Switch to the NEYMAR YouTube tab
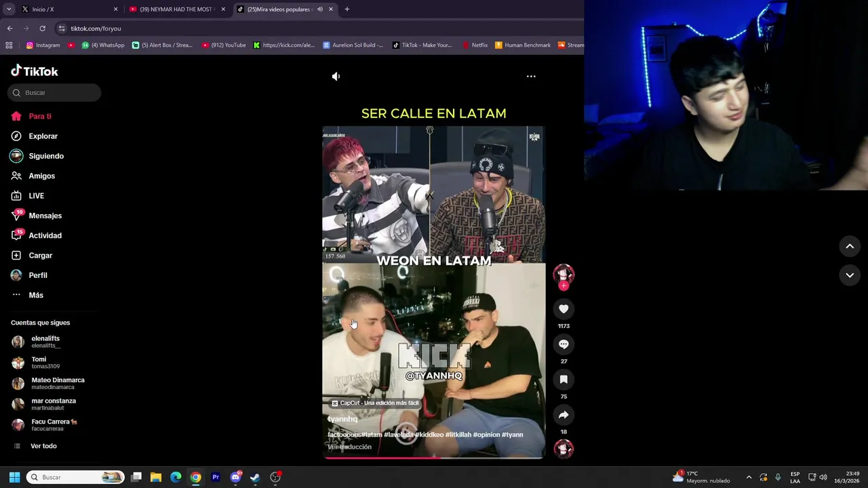 pyautogui.click(x=176, y=9)
